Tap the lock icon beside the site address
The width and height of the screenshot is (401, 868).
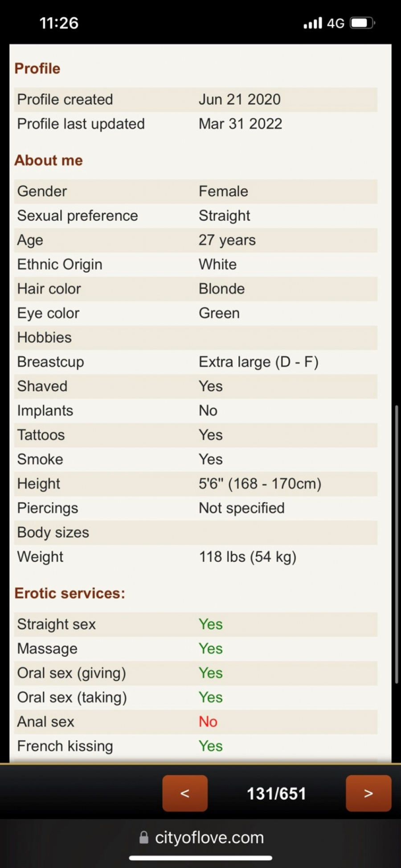click(x=144, y=837)
